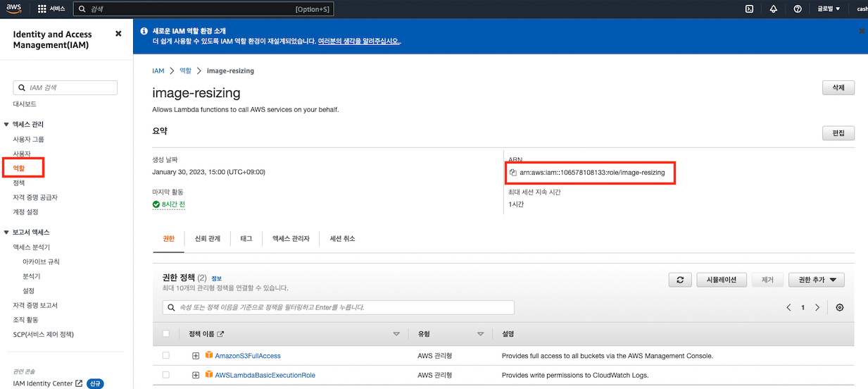Open 대시보드 in the sidebar
868x389 pixels.
[25, 104]
